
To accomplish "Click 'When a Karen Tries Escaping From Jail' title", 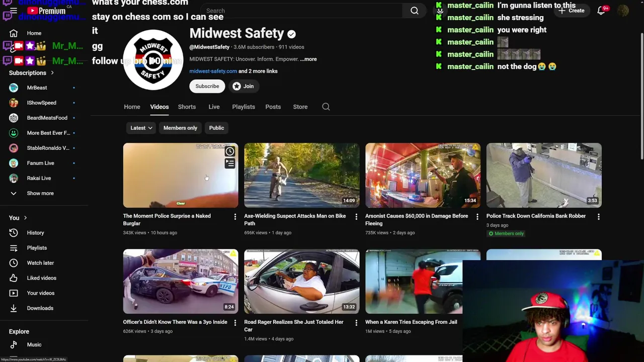I will pyautogui.click(x=411, y=322).
